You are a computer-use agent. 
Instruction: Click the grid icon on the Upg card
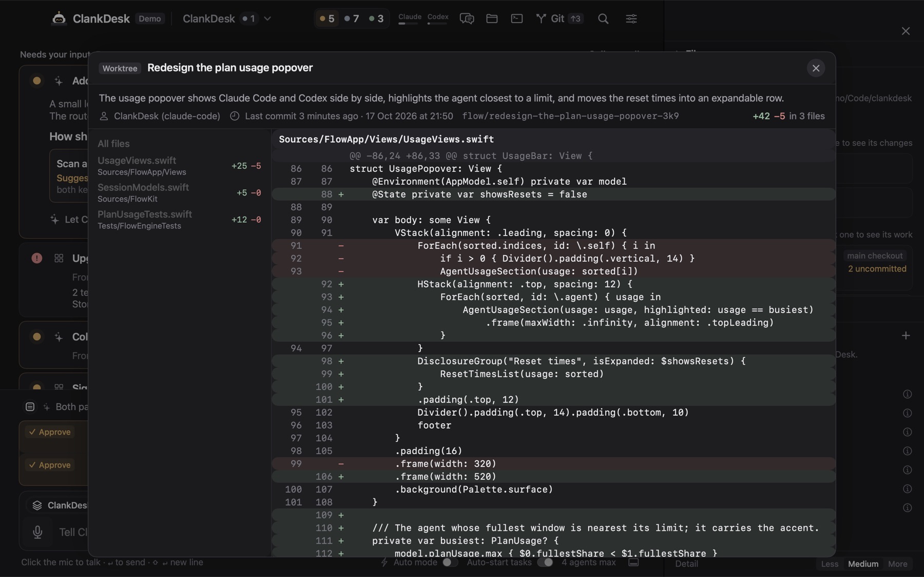coord(59,258)
